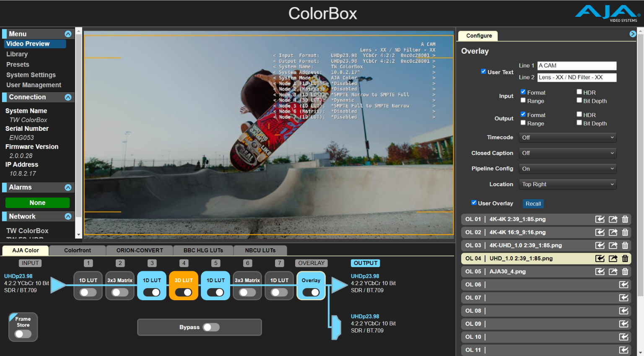Open the Timecode dropdown
Viewport: 644px width, 356px height.
[x=567, y=137]
